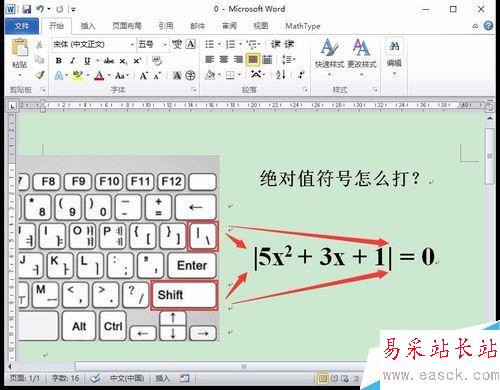The image size is (500, 390).
Task: Open the Editing binoculars menu
Action: click(394, 56)
